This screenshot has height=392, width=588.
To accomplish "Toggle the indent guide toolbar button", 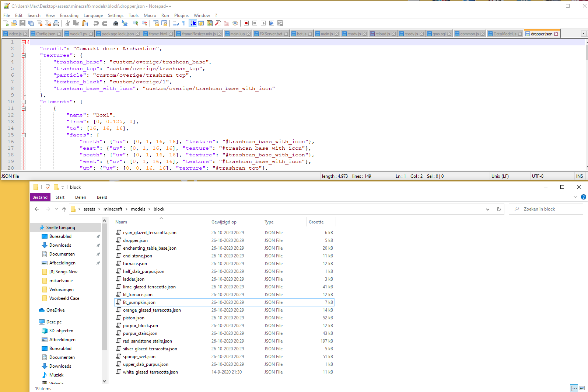I will pos(193,23).
